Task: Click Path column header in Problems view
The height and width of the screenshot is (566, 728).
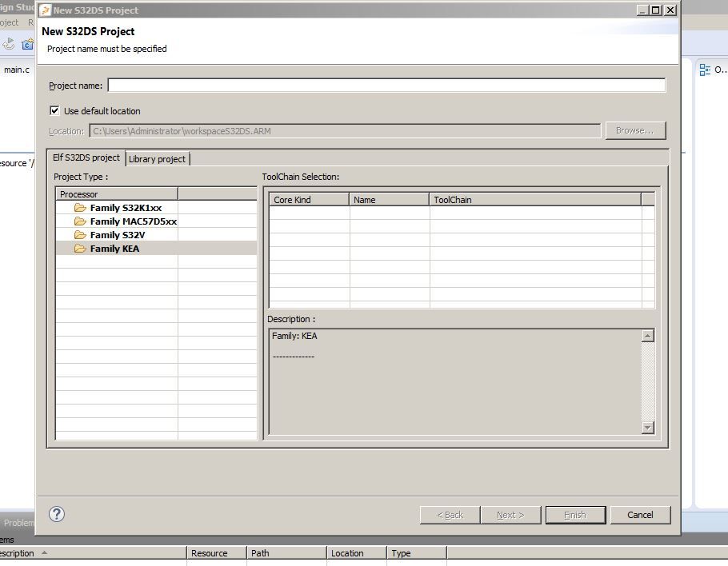Action: click(x=286, y=553)
